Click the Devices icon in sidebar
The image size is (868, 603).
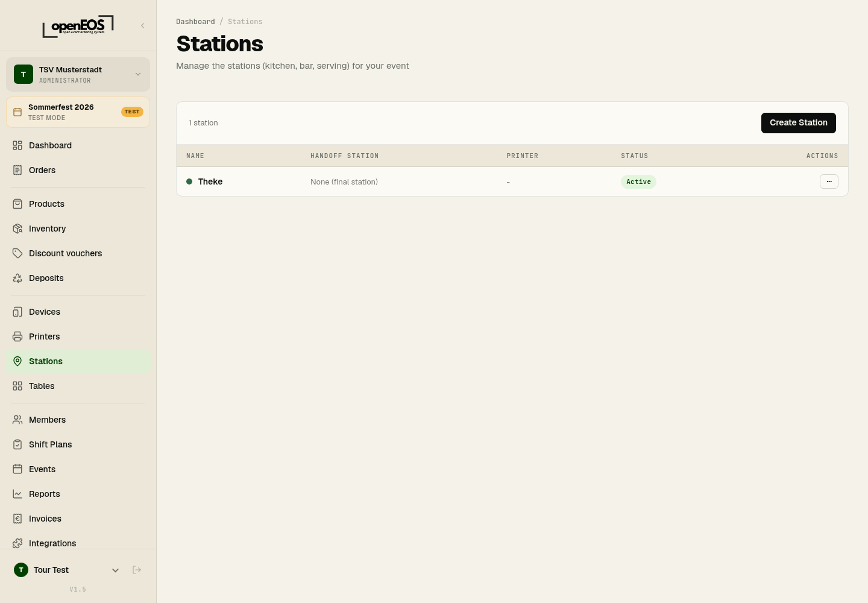point(17,312)
